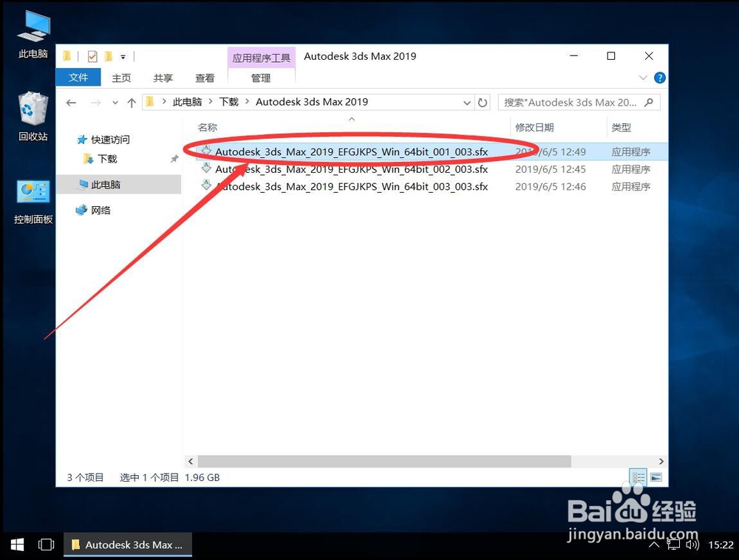The height and width of the screenshot is (560, 739).
Task: Switch to the 主页 Home ribbon tab
Action: (x=121, y=78)
